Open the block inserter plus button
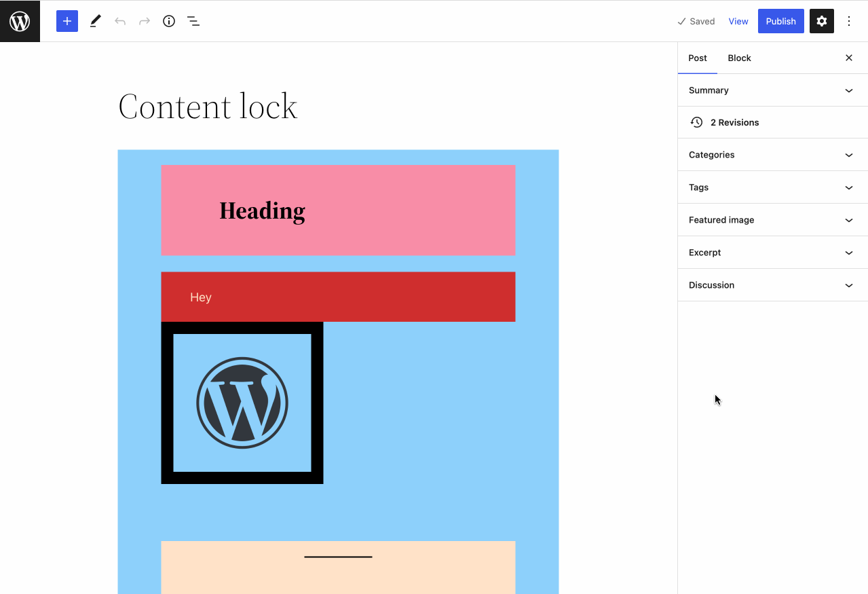This screenshot has height=594, width=868. coord(67,21)
